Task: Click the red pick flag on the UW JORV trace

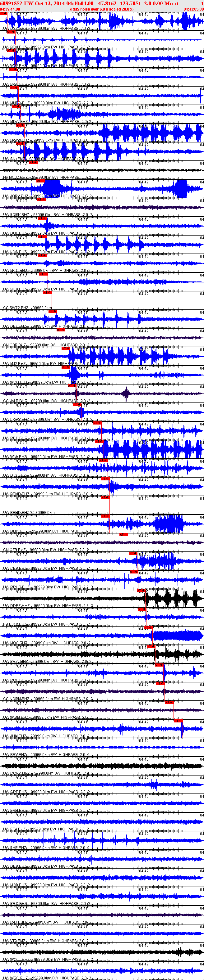Action: [x=40, y=181]
